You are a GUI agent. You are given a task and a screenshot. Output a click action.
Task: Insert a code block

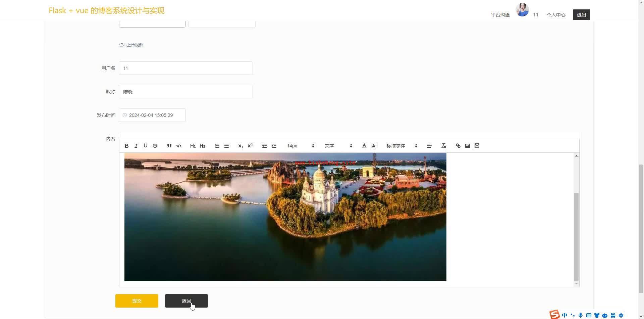pos(179,146)
